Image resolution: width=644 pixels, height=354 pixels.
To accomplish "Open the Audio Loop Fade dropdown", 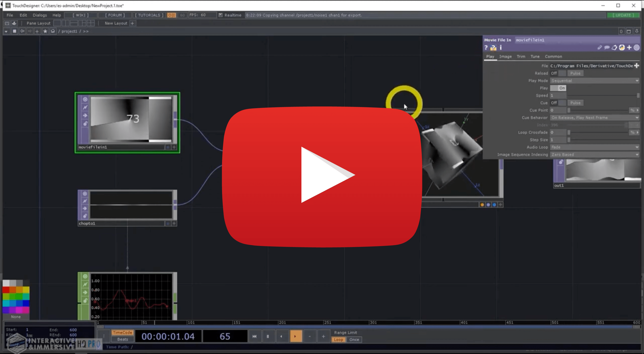I will tap(594, 147).
